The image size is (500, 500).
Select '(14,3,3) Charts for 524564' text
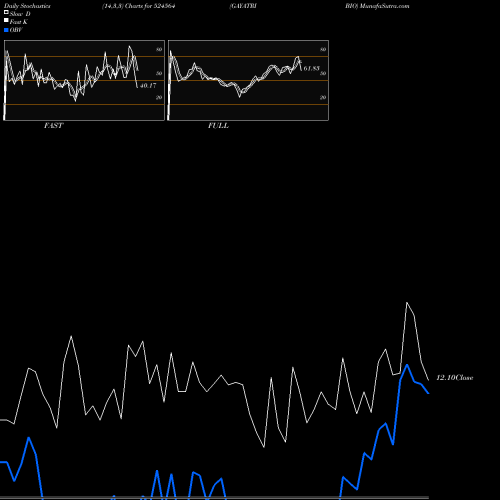coord(139,6)
